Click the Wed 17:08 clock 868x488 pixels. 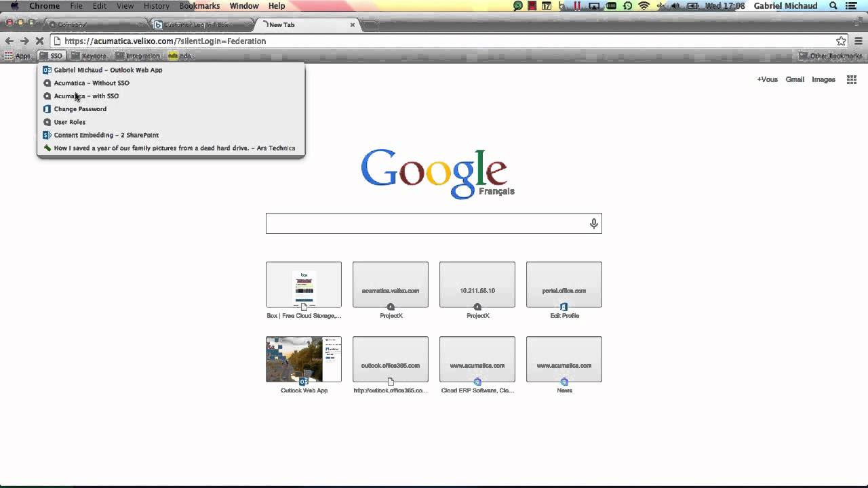coord(725,6)
